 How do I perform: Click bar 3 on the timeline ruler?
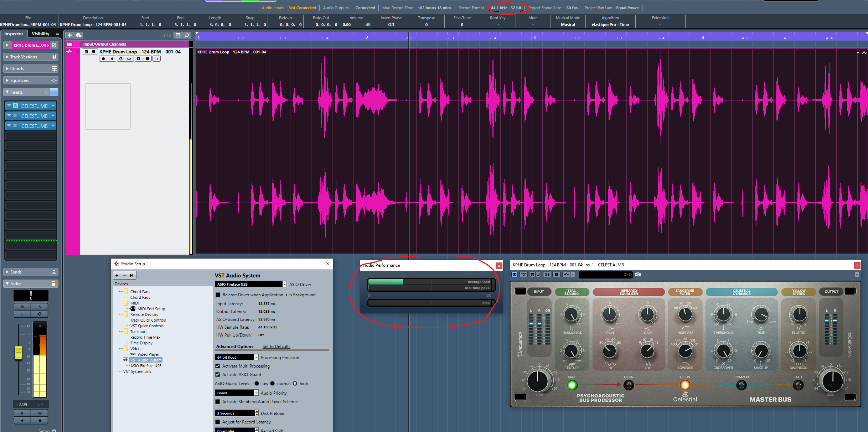534,37
